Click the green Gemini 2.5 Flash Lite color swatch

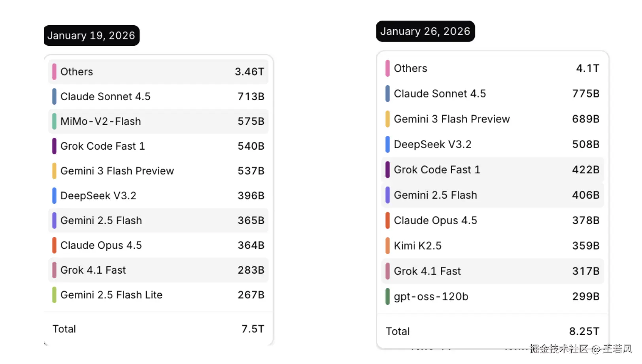coord(54,295)
